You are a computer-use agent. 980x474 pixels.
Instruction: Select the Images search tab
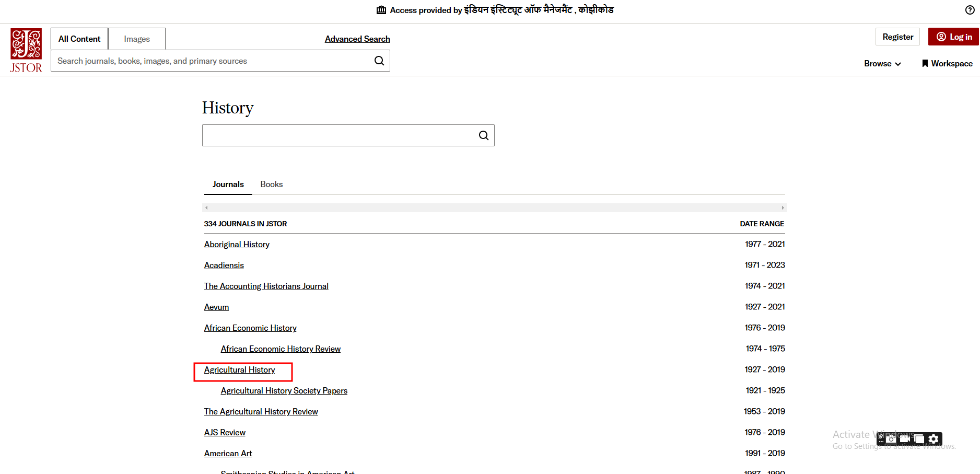[137, 39]
